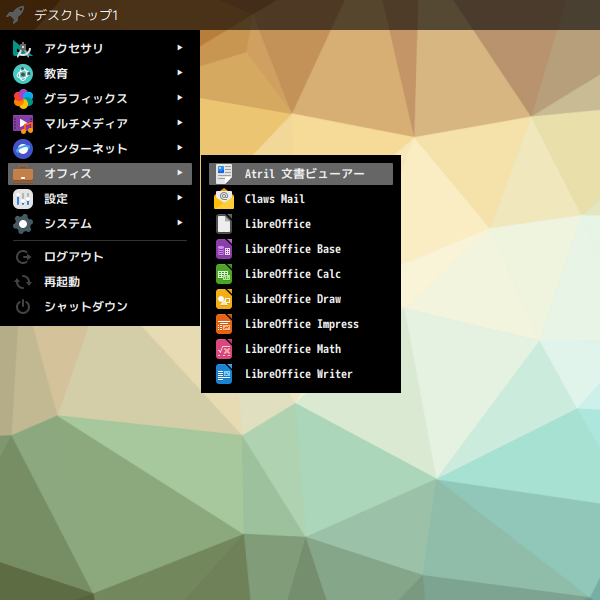Click the シャットダウン power icon
This screenshot has height=600, width=600.
click(23, 307)
